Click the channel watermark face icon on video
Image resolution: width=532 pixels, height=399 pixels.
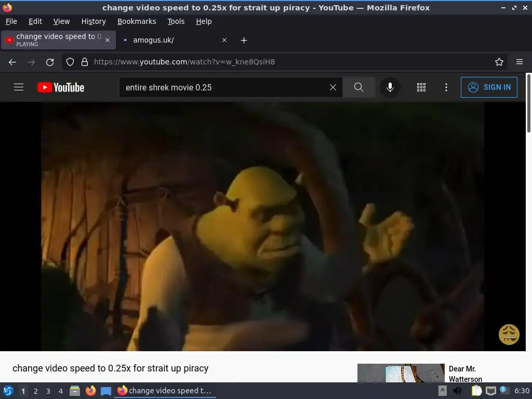(509, 335)
